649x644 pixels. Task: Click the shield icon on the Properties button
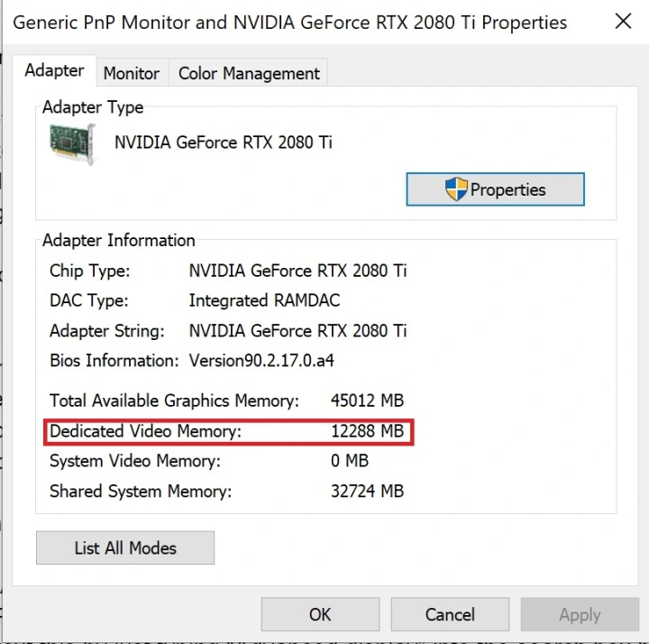point(456,189)
